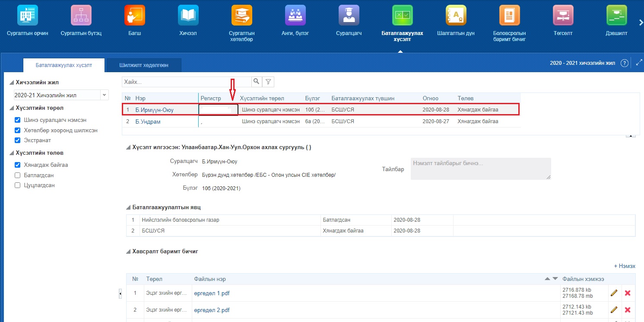Open the Шалгалтын дүн module icon

click(456, 16)
